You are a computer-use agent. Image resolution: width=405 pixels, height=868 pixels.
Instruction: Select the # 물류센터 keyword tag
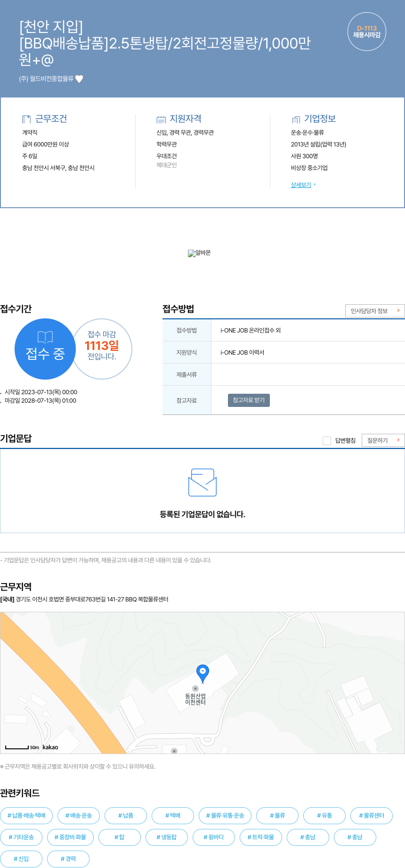(372, 815)
